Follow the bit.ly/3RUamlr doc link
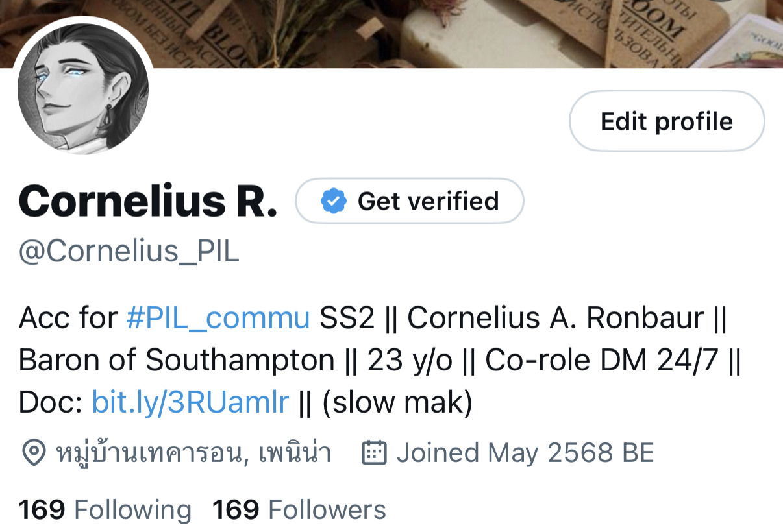The height and width of the screenshot is (532, 783). (190, 403)
